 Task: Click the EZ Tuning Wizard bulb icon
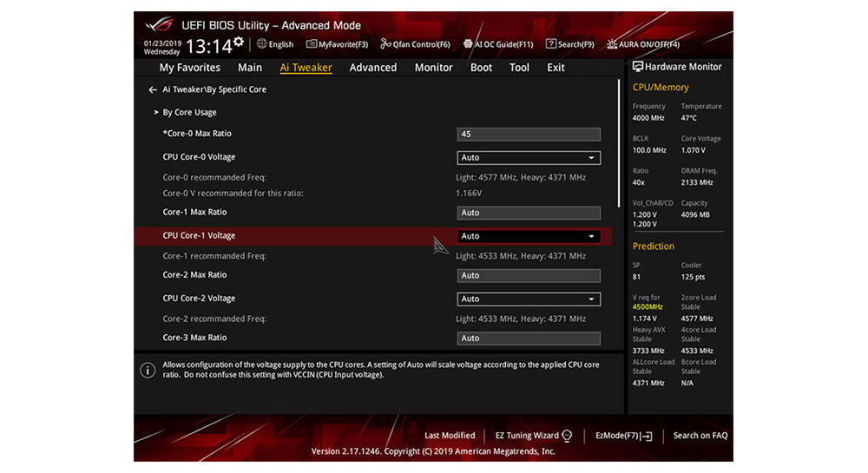[x=567, y=436]
